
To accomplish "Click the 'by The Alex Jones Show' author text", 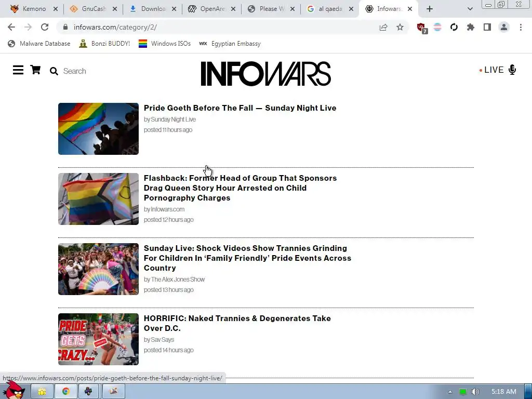I will (x=174, y=279).
